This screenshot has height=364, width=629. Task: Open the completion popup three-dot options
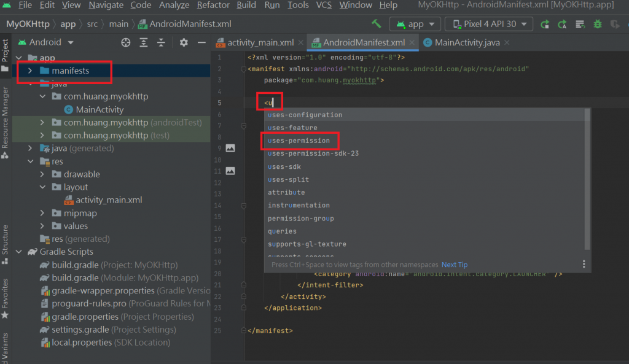[584, 264]
